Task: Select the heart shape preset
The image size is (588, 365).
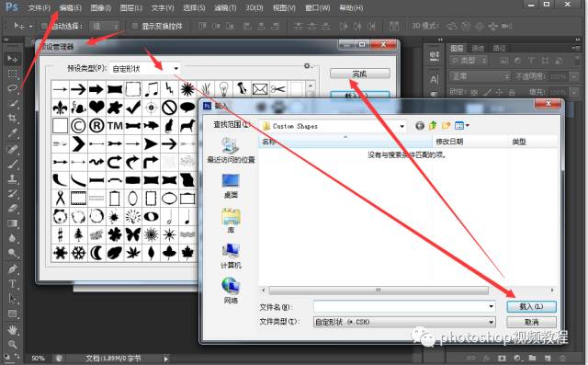Action: [96, 108]
